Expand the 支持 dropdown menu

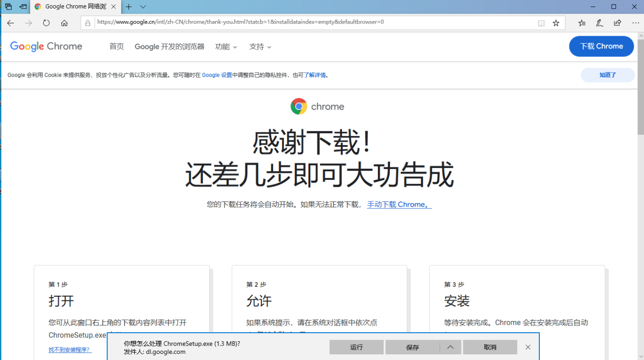260,46
